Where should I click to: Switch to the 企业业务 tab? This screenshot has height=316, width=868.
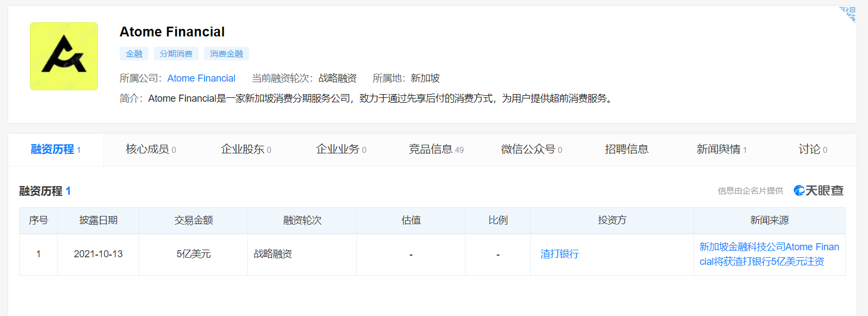(341, 150)
